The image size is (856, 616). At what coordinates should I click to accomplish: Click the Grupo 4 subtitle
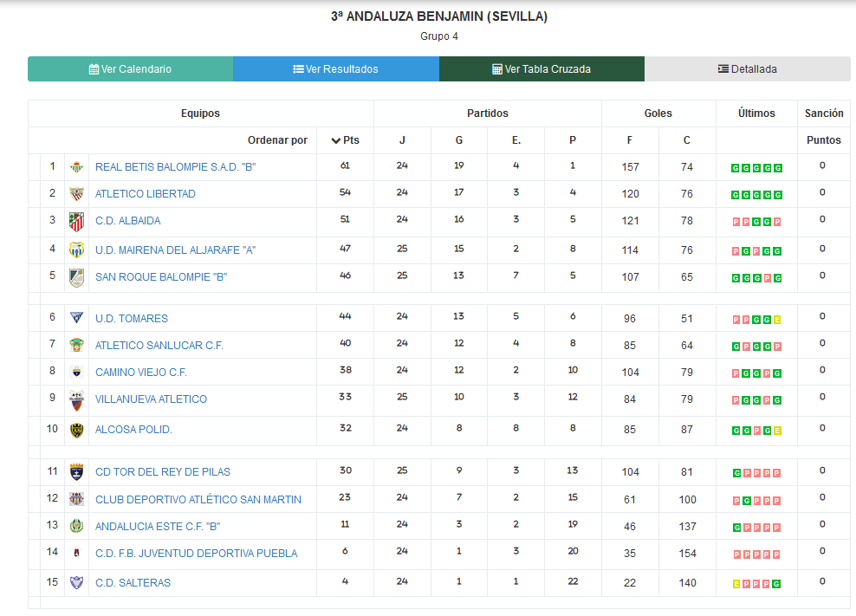(x=439, y=36)
